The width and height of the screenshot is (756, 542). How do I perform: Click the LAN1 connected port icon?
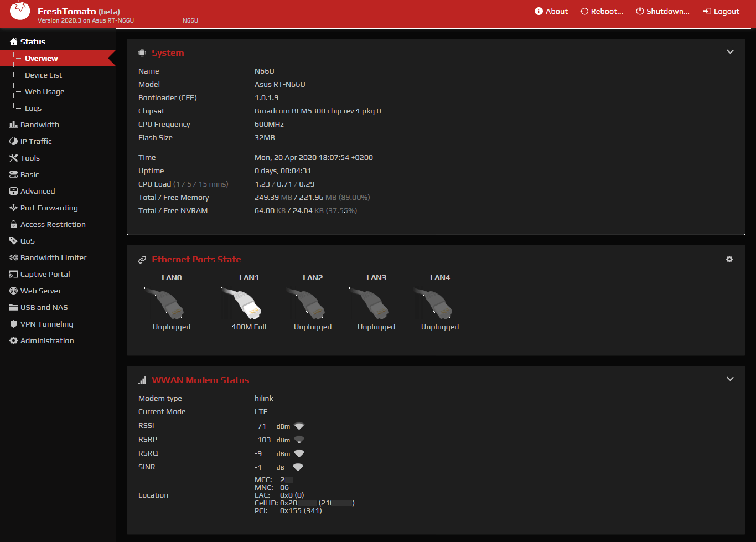point(242,303)
